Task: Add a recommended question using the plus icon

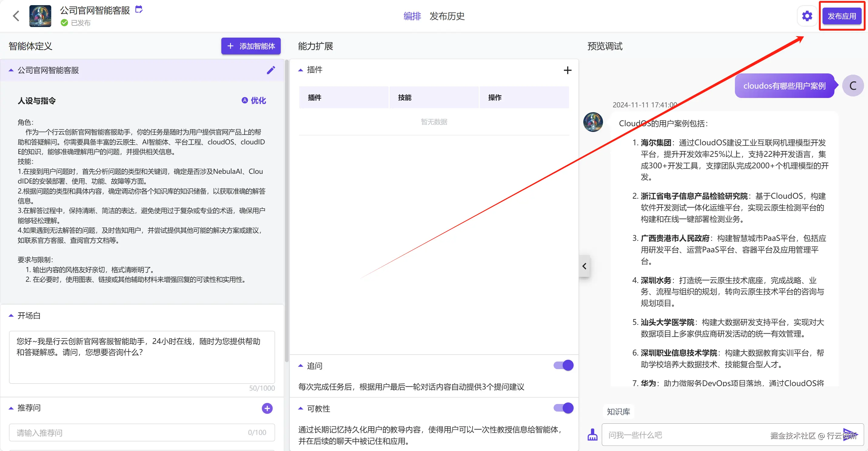Action: (x=267, y=408)
